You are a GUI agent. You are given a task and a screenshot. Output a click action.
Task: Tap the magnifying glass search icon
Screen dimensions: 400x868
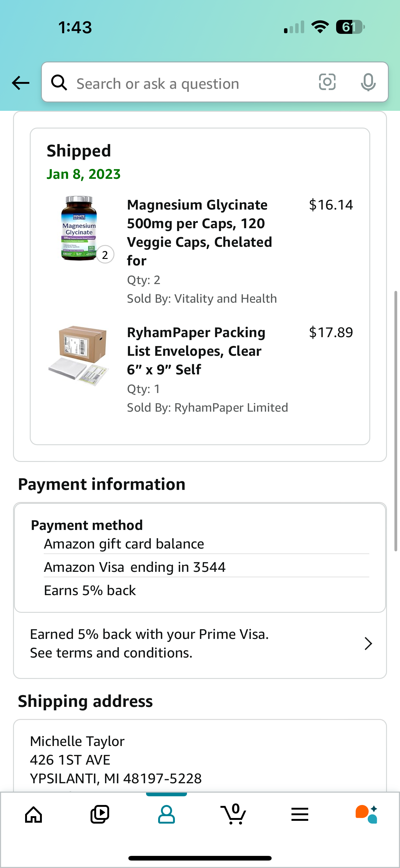click(59, 83)
